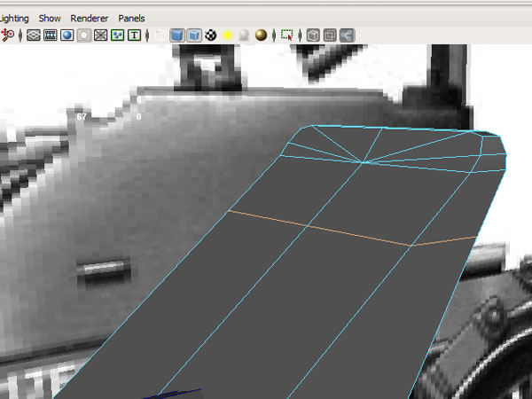The image size is (532, 399).
Task: Toggle X-ray active components icon
Action: [330, 35]
